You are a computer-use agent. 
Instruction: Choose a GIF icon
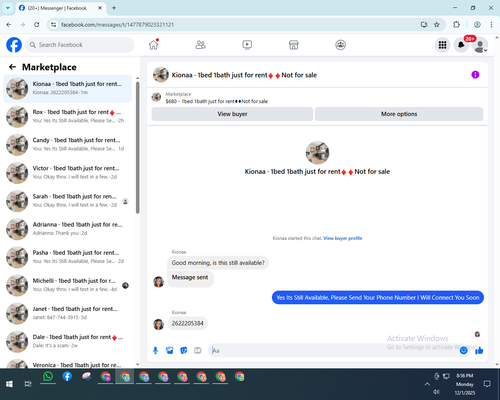[x=198, y=350]
